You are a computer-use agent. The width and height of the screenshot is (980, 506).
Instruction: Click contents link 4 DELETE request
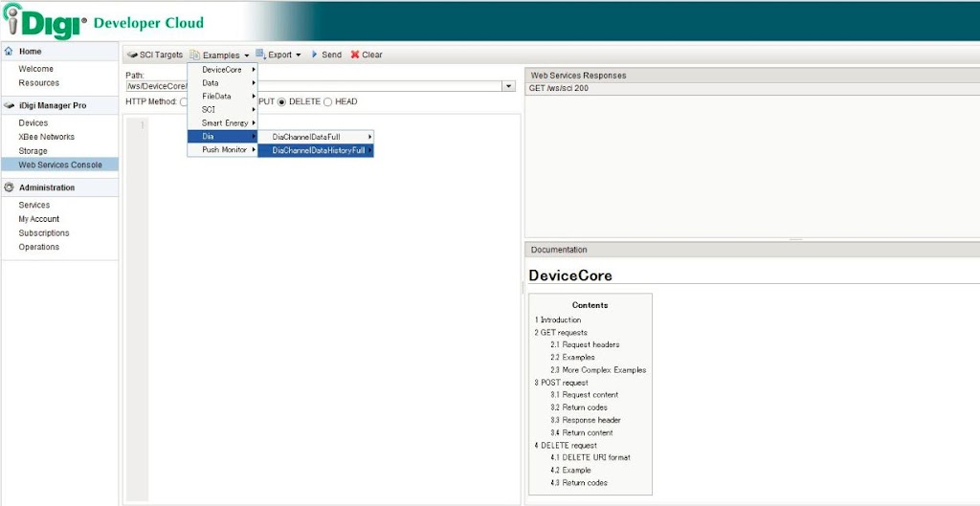pyautogui.click(x=566, y=446)
